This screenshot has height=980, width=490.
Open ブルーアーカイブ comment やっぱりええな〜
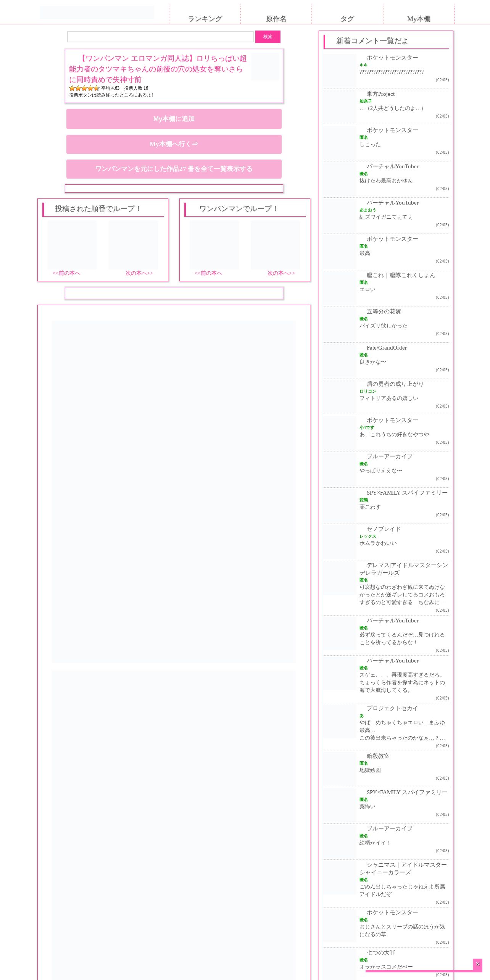pos(386,469)
